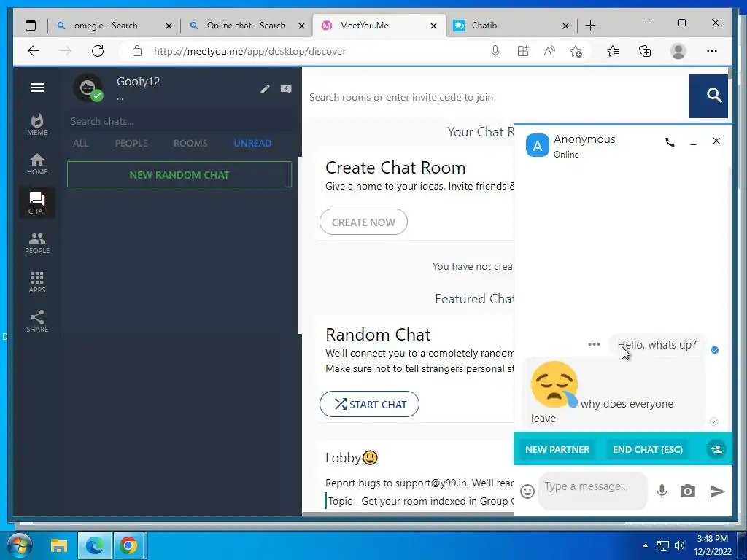747x560 pixels.
Task: Attach a photo with the camera icon
Action: [x=687, y=491]
